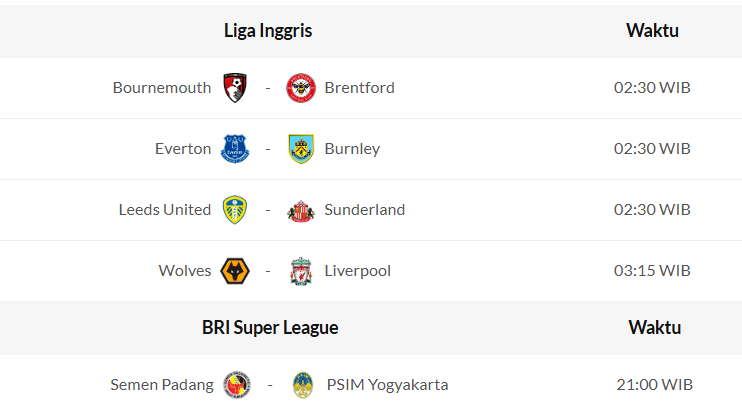The image size is (742, 411).
Task: Click the Bournemouth club crest
Action: (235, 88)
